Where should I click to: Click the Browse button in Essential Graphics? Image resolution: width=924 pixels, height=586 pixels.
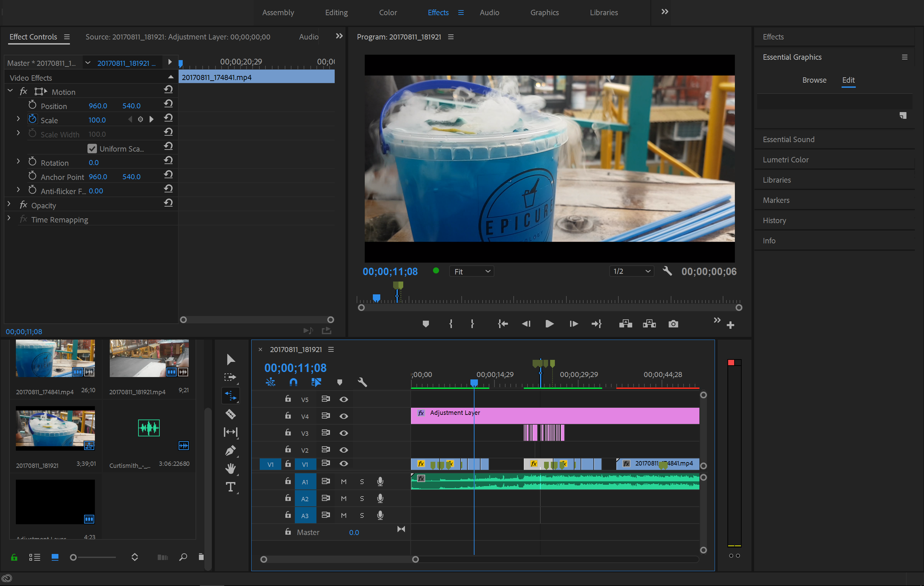click(x=814, y=79)
